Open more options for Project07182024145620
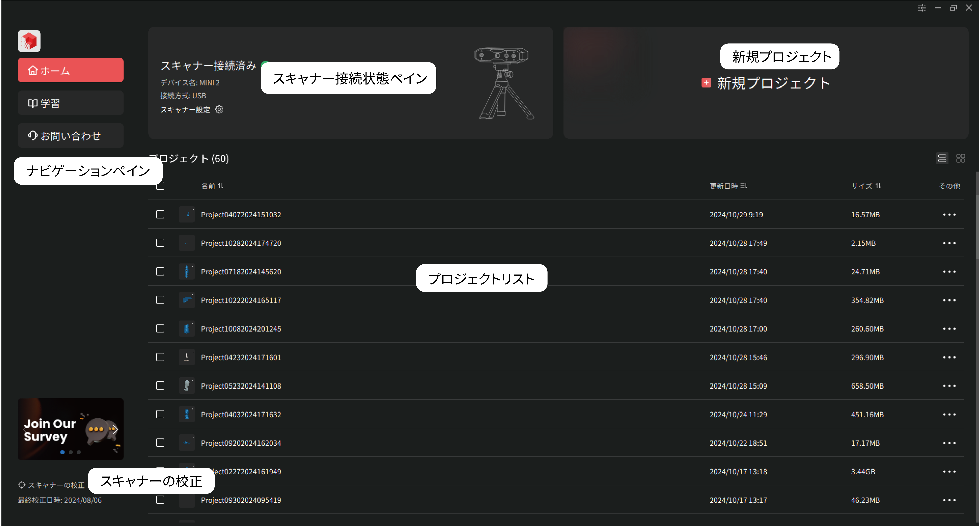Screen dimensions: 980x528 [949, 272]
